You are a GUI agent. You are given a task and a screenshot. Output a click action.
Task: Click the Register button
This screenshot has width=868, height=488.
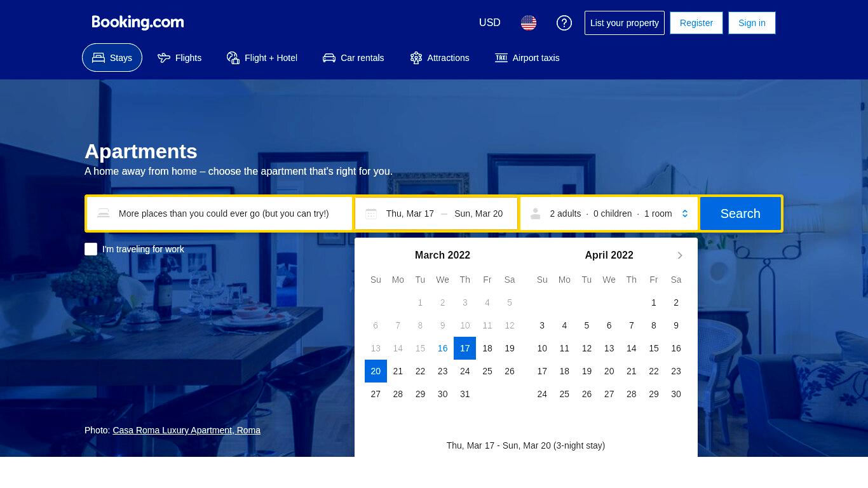point(696,23)
